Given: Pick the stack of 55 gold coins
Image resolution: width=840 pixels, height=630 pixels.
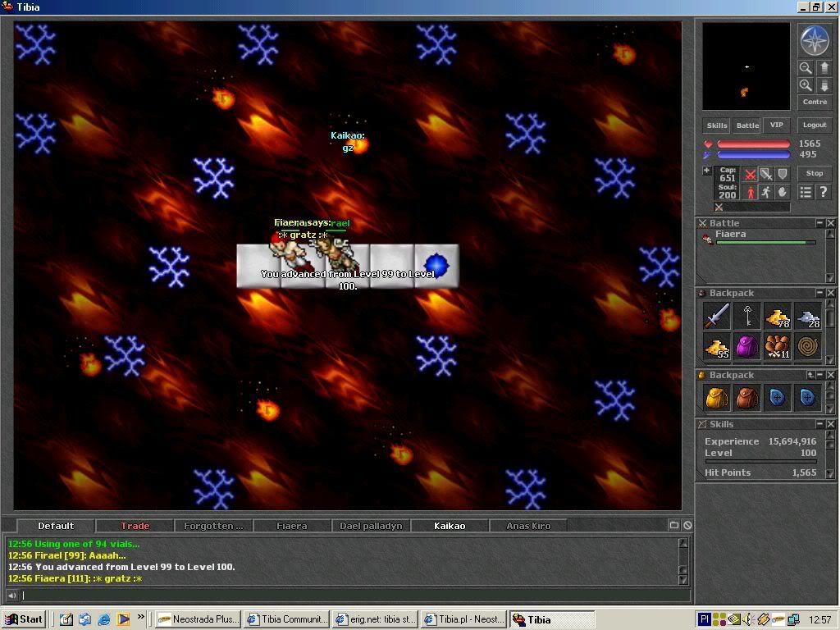Looking at the screenshot, I should click(x=717, y=347).
